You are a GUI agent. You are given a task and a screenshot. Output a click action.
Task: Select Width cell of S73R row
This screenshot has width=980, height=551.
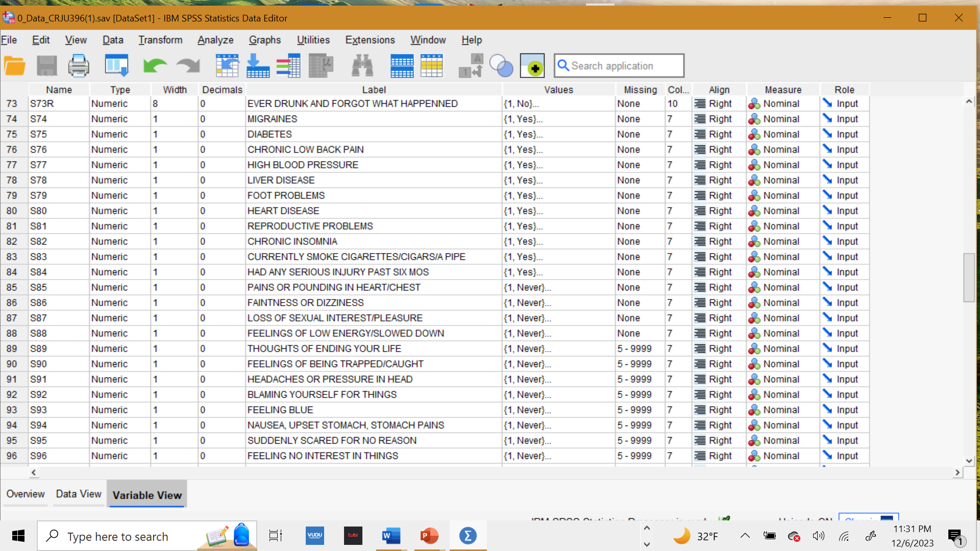[174, 104]
